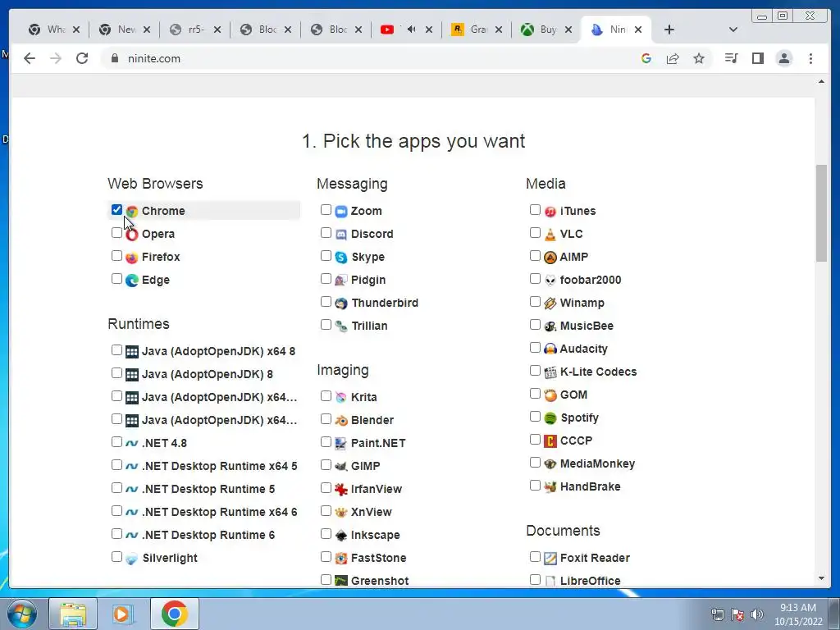840x630 pixels.
Task: Click the Audacity headphones icon
Action: tap(550, 349)
